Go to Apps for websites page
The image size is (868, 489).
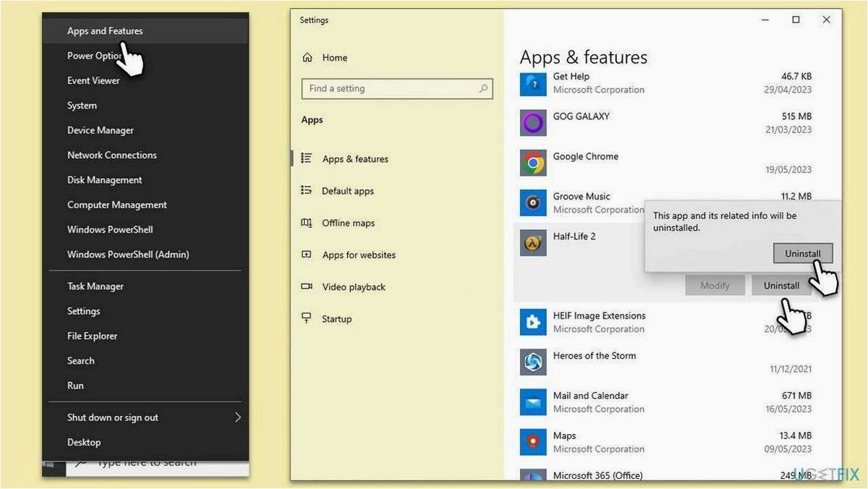pos(359,255)
